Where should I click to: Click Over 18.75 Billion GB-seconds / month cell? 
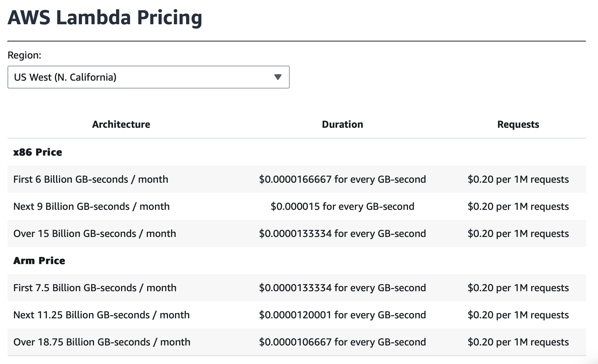pos(102,342)
